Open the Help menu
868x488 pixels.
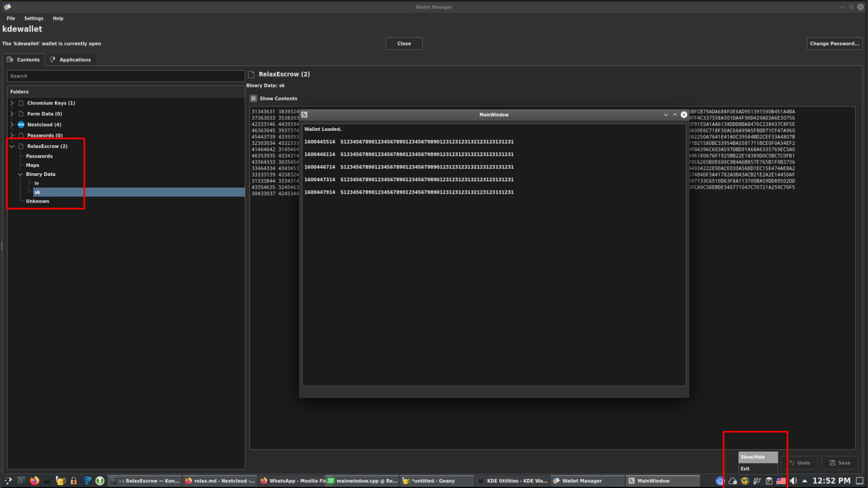(58, 18)
